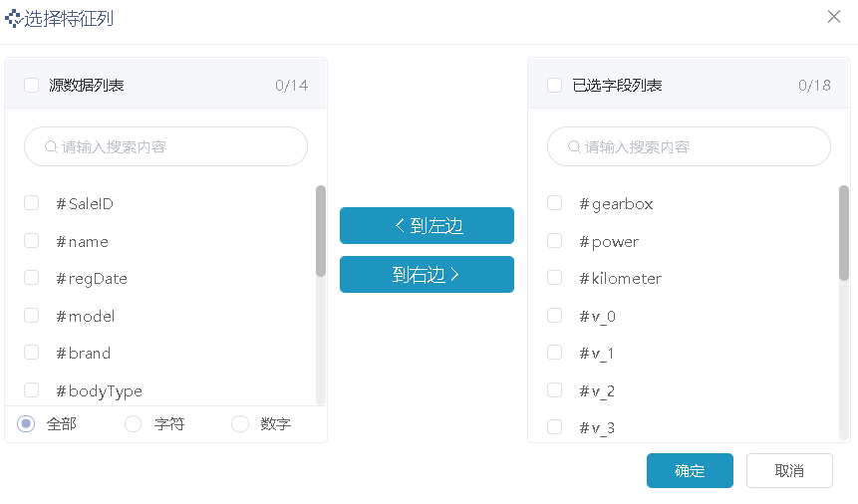The width and height of the screenshot is (858, 504).
Task: Check the regDate field checkbox
Action: coord(32,278)
